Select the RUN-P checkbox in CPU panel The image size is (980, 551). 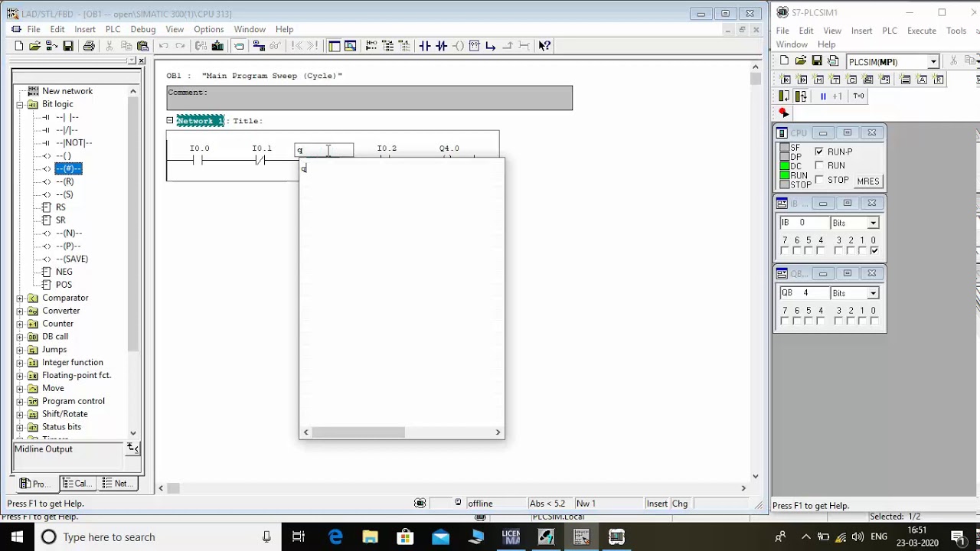[x=819, y=152]
